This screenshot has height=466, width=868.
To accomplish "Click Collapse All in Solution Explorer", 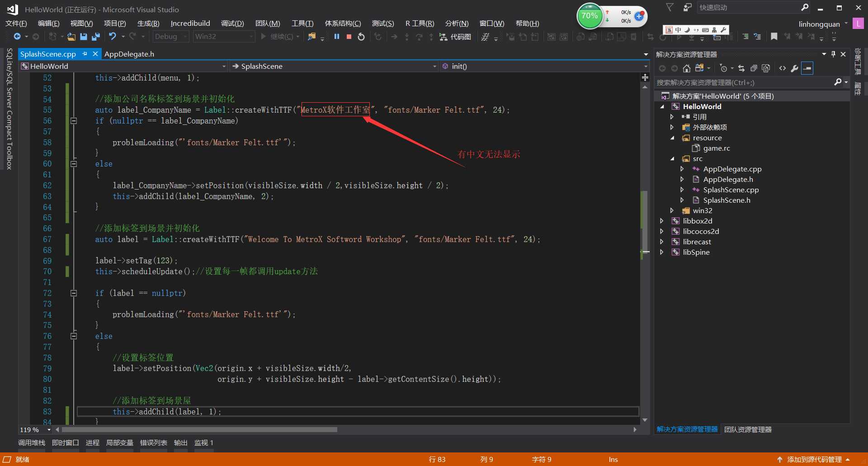I will (x=754, y=68).
